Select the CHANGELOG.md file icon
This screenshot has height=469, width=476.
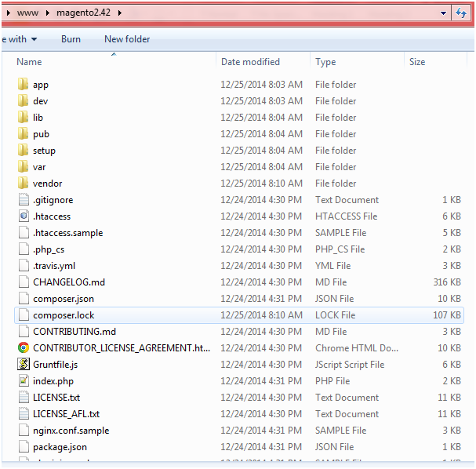point(24,282)
